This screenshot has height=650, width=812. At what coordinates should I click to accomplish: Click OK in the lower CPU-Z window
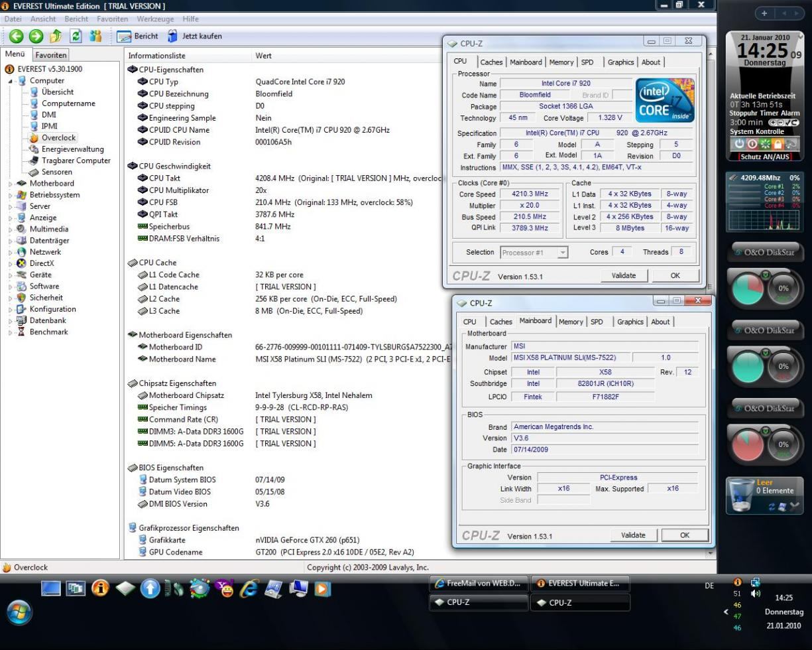[685, 535]
